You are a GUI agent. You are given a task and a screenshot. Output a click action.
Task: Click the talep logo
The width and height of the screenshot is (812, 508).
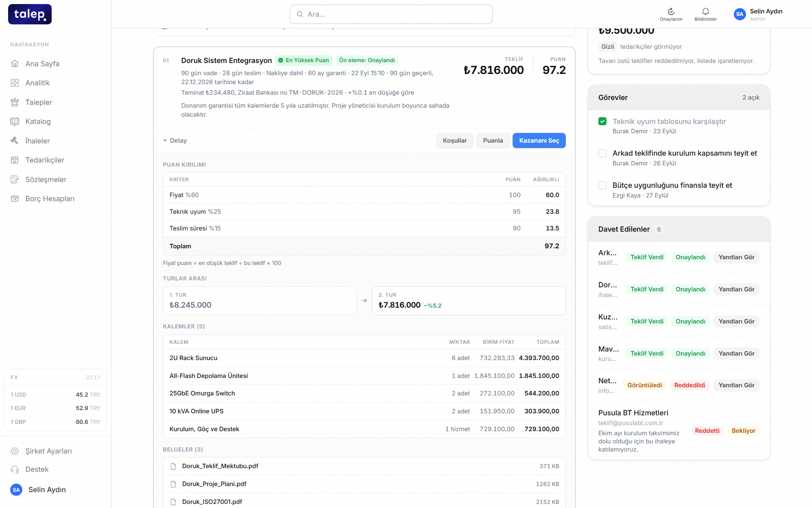30,14
